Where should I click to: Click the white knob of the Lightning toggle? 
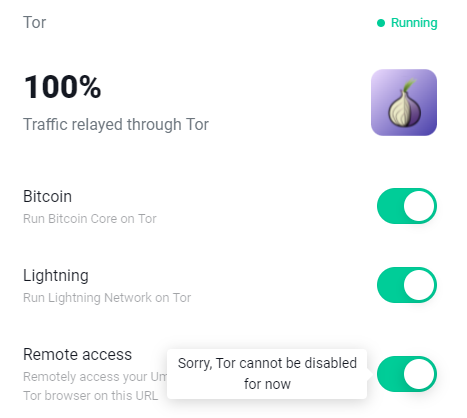click(419, 285)
